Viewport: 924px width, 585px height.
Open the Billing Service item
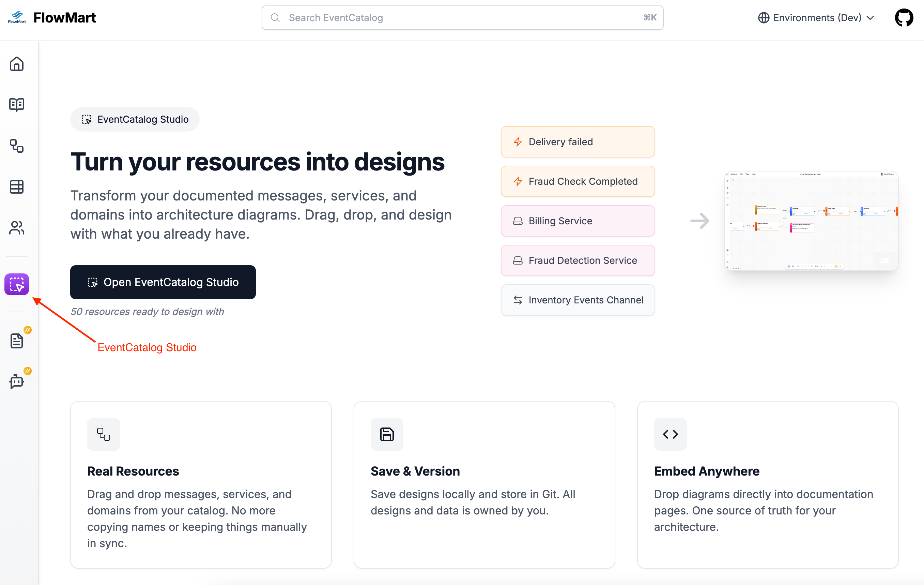[577, 221]
